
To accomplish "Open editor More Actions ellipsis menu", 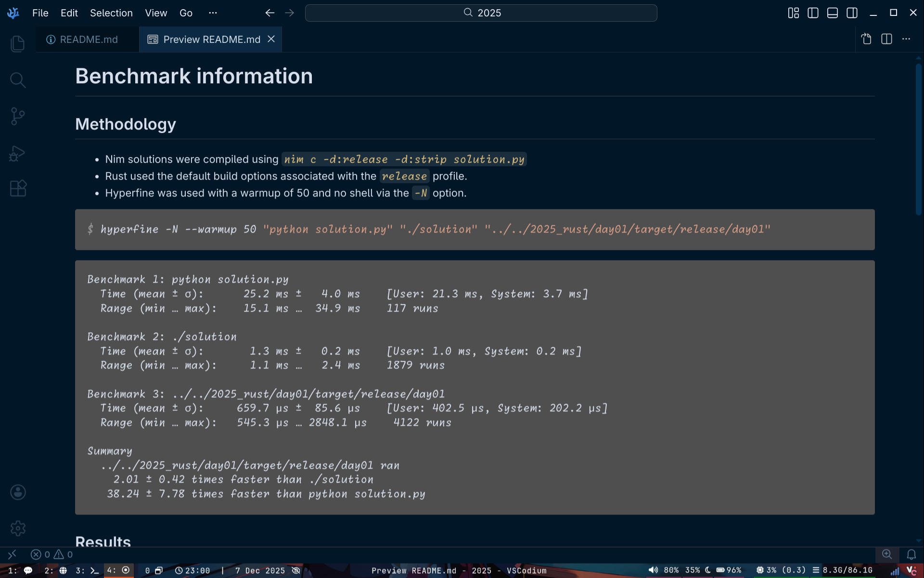I will pyautogui.click(x=906, y=39).
